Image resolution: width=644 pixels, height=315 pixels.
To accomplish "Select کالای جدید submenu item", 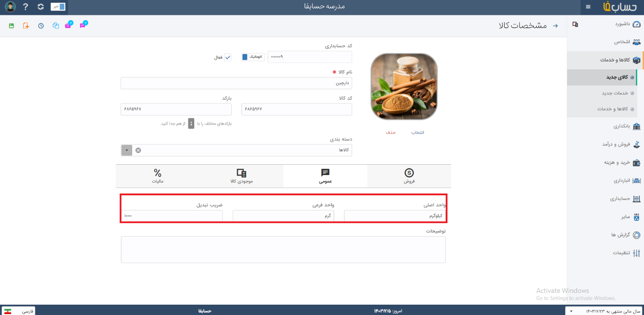I will pyautogui.click(x=602, y=77).
